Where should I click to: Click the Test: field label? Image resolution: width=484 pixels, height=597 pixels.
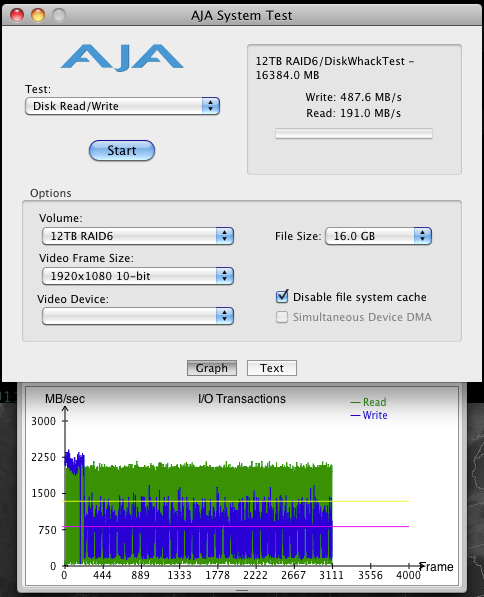click(38, 89)
